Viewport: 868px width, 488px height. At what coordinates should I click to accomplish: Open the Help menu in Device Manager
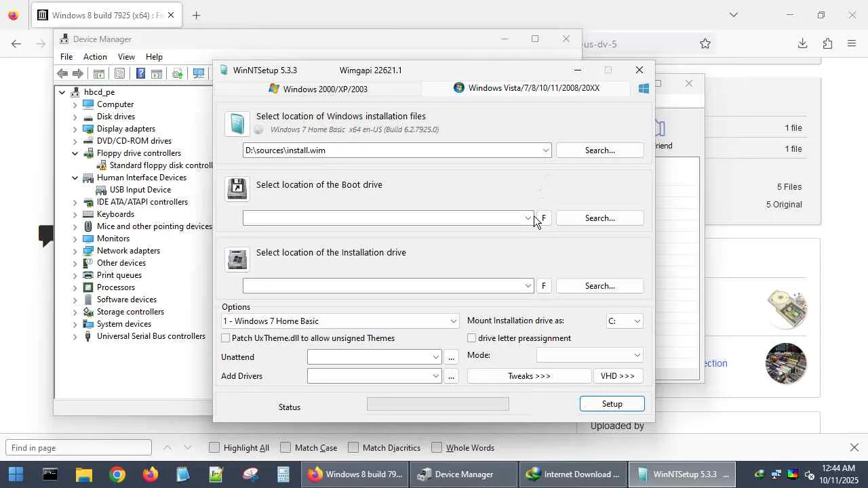pos(154,57)
